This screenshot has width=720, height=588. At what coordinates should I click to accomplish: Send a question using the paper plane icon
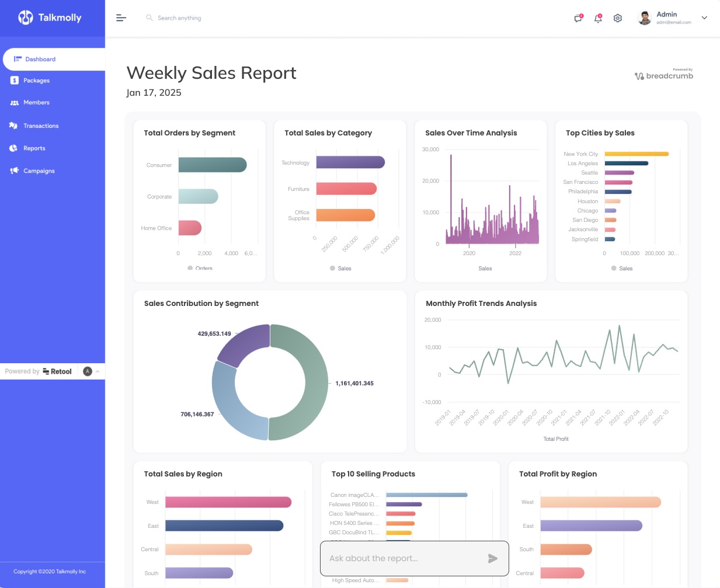pos(492,558)
